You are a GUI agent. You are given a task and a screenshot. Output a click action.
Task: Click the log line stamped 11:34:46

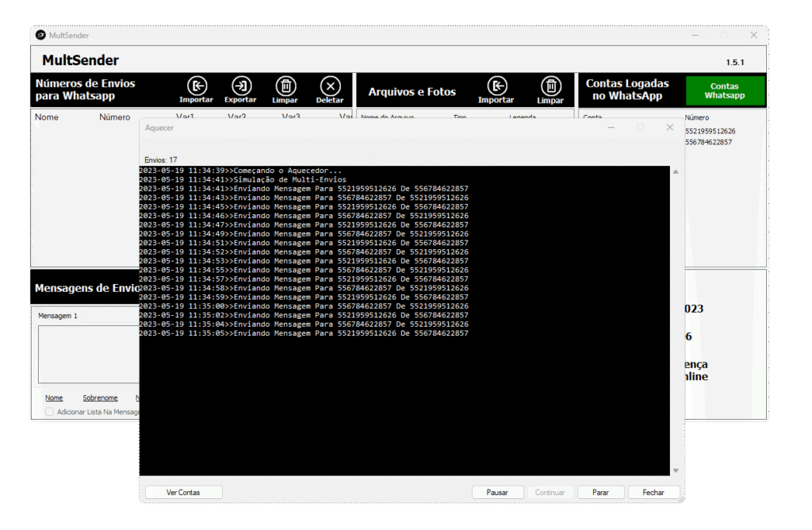(x=304, y=216)
